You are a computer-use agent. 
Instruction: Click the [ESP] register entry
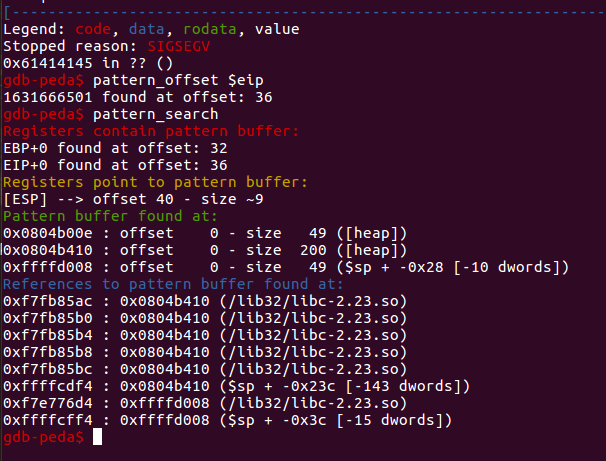(24, 199)
